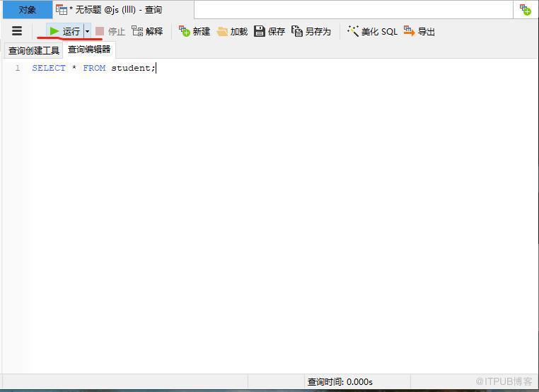The image size is (539, 392).
Task: Select the 查询编辑器 tab
Action: click(89, 50)
